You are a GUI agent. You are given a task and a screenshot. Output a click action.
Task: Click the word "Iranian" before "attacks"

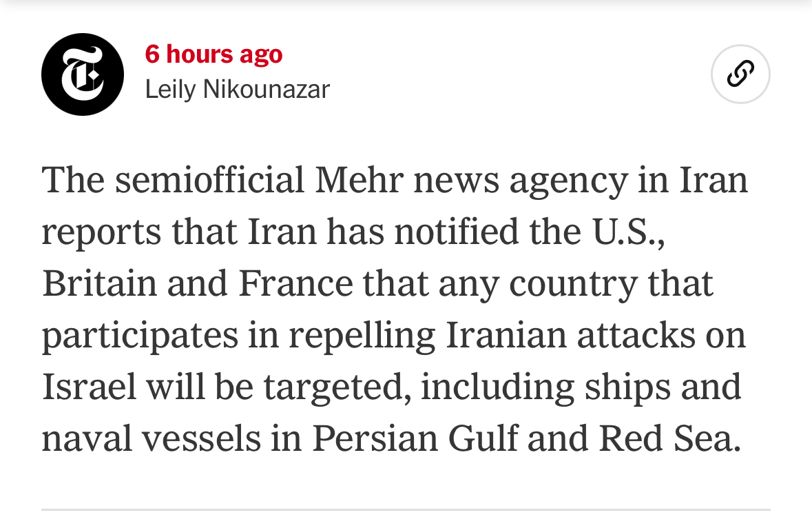[x=506, y=336]
